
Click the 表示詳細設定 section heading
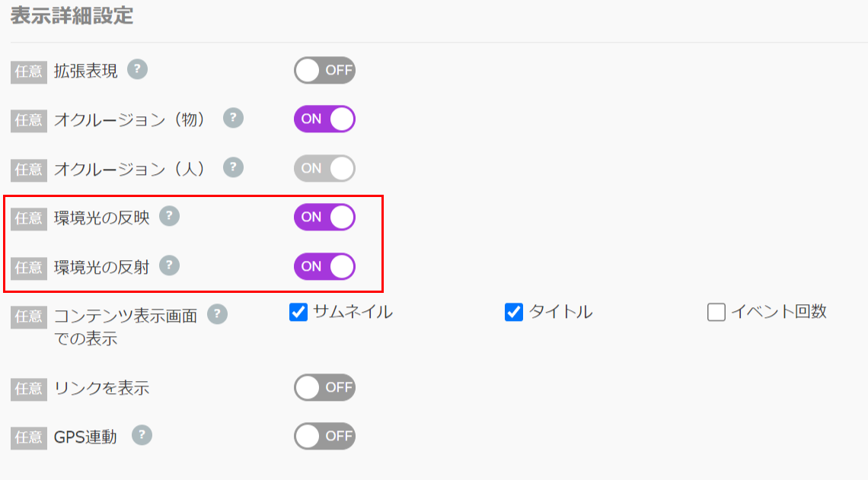click(72, 15)
